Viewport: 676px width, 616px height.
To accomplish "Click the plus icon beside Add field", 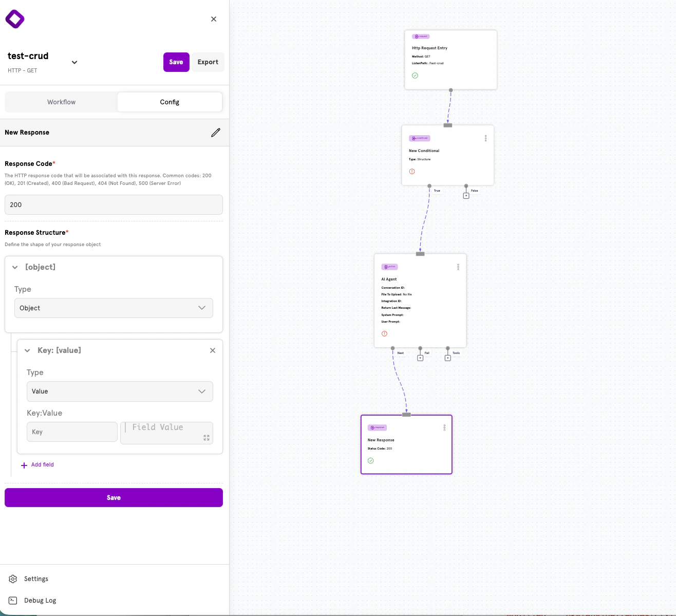I will coord(24,465).
